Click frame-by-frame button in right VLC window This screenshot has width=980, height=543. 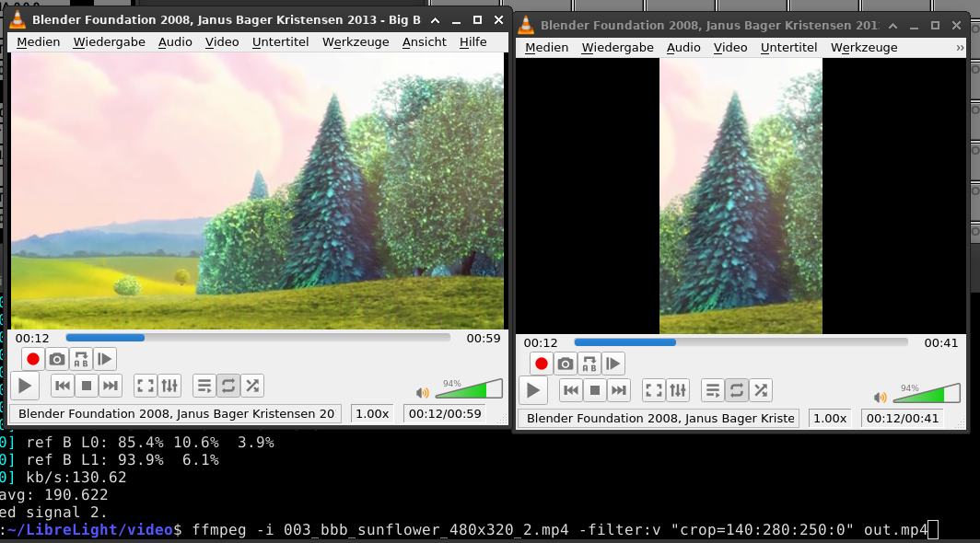613,364
